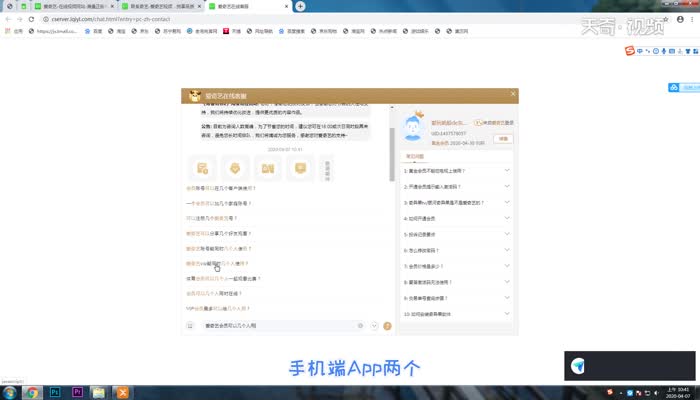Click the scroll-up arrow of the chat scrollbar
Screen dimensions: 700x400
tap(392, 108)
